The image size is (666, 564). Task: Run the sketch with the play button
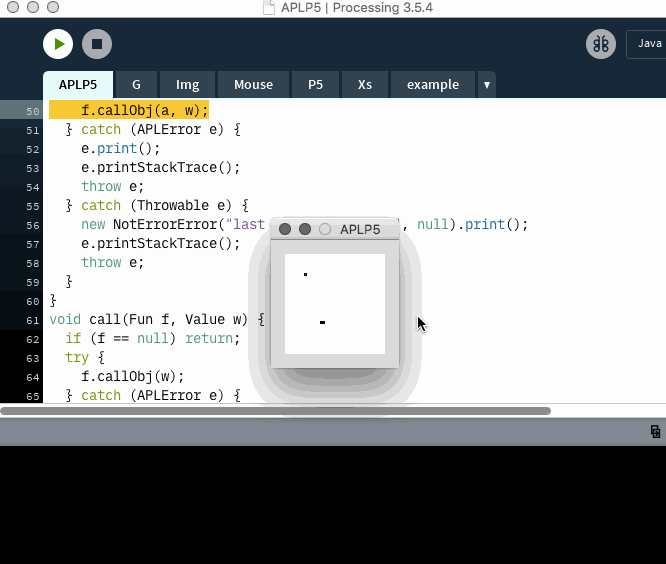[x=58, y=44]
